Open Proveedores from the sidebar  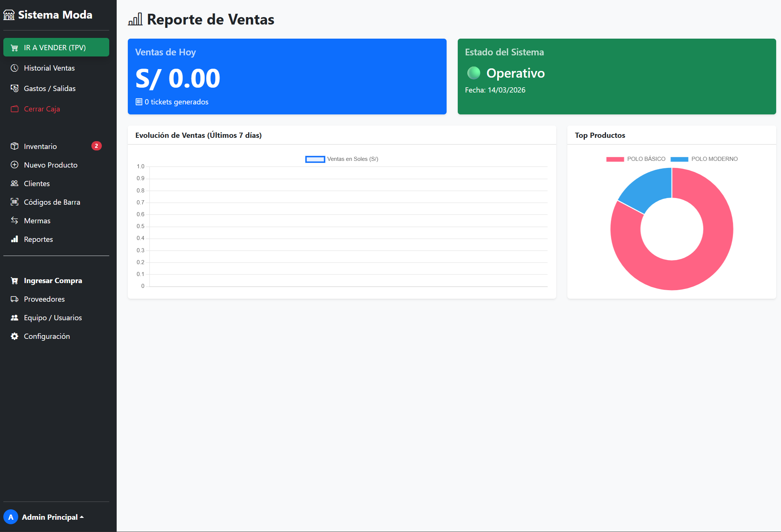(44, 299)
